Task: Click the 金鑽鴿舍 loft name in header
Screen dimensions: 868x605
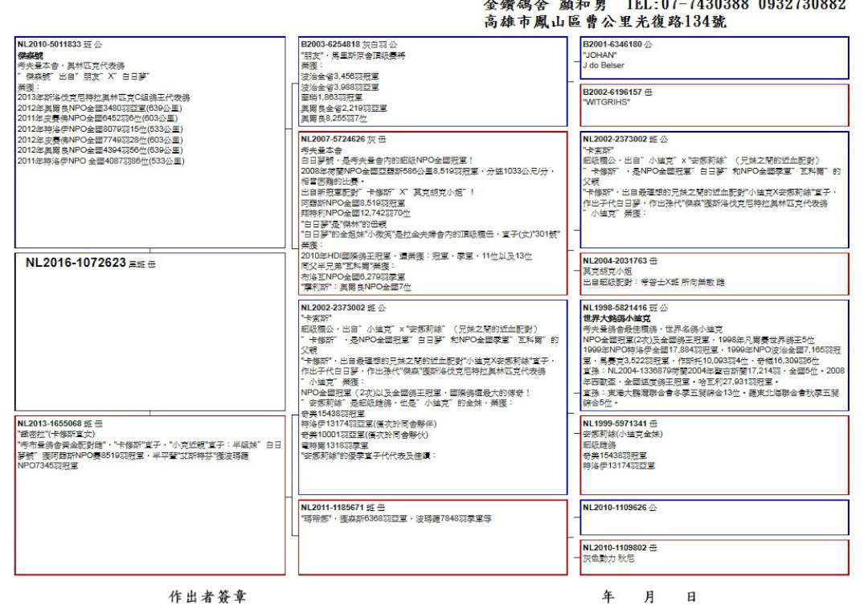Action: pos(513,5)
